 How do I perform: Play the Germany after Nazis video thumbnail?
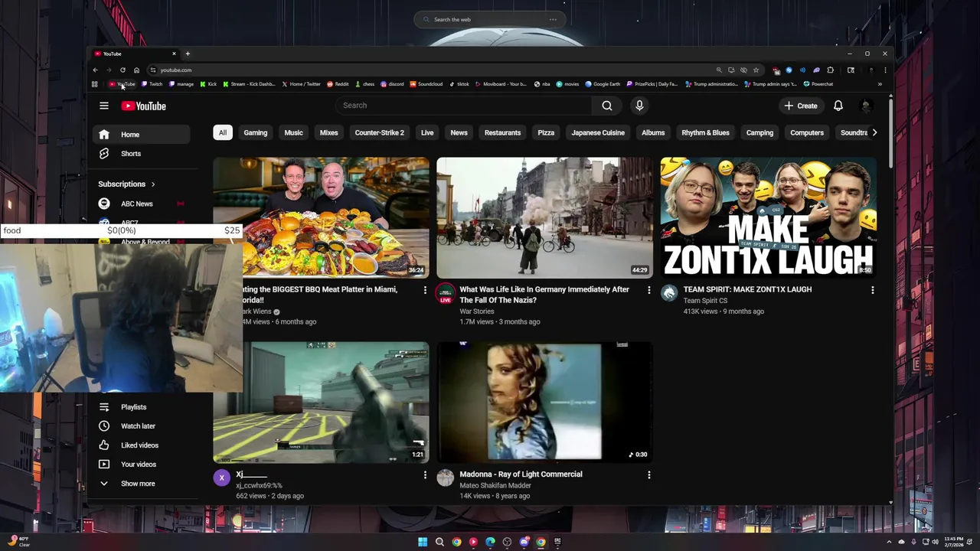[544, 218]
